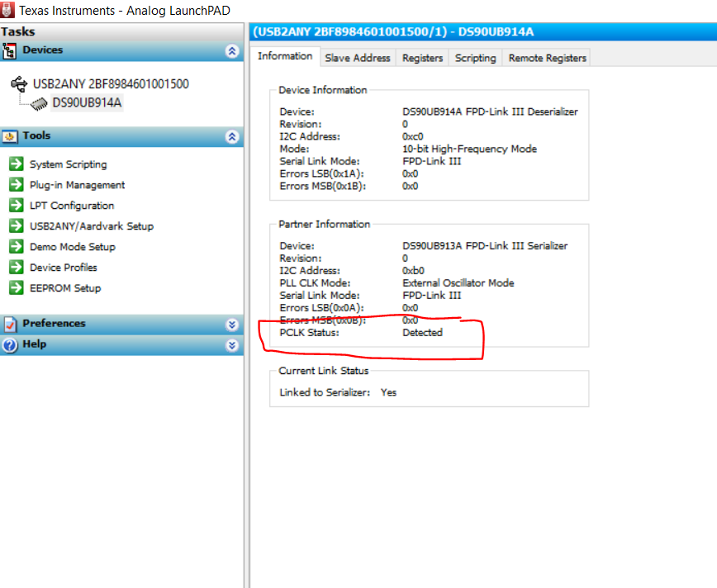Click the Help panel title
The image size is (717, 588).
point(35,344)
